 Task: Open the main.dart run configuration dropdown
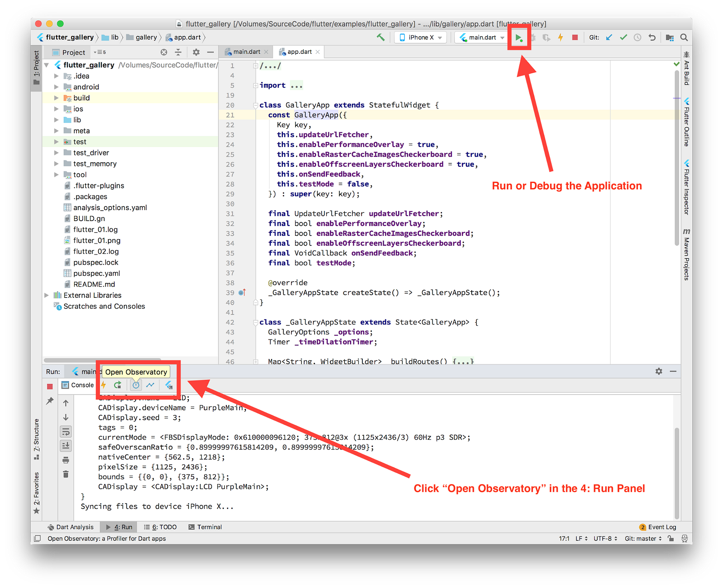(x=482, y=38)
